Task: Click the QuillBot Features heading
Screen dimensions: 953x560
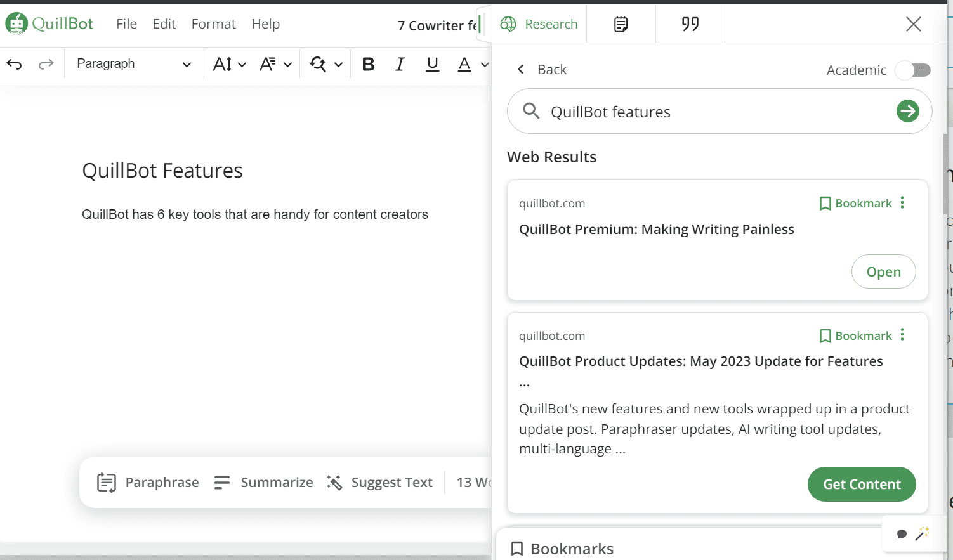Action: (162, 171)
